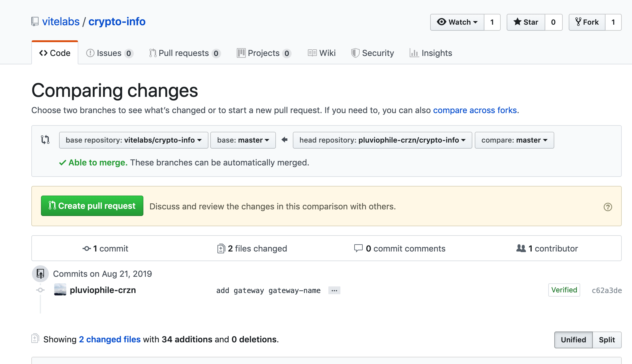Click the Commits on Aug 21, 2019 text
632x364 pixels.
pos(102,274)
